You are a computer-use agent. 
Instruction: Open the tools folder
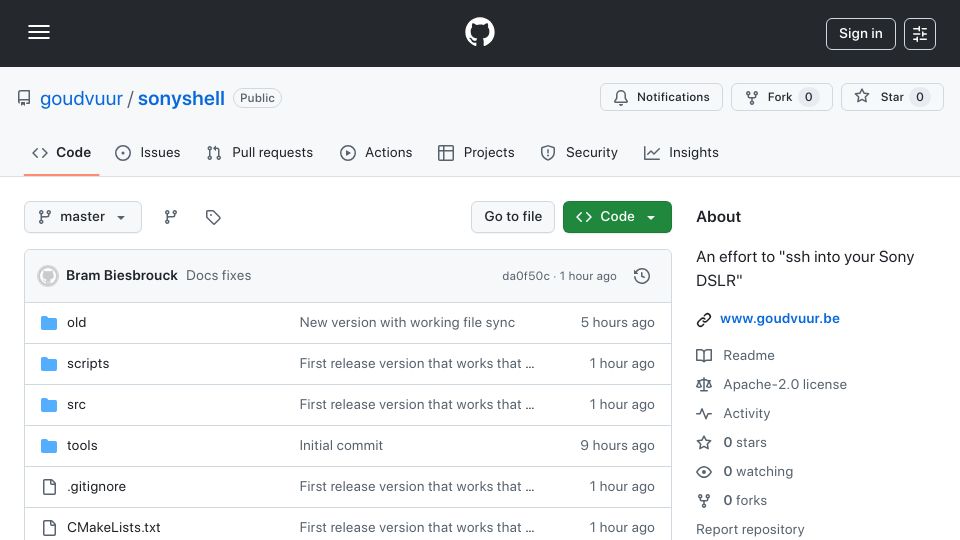pyautogui.click(x=82, y=446)
